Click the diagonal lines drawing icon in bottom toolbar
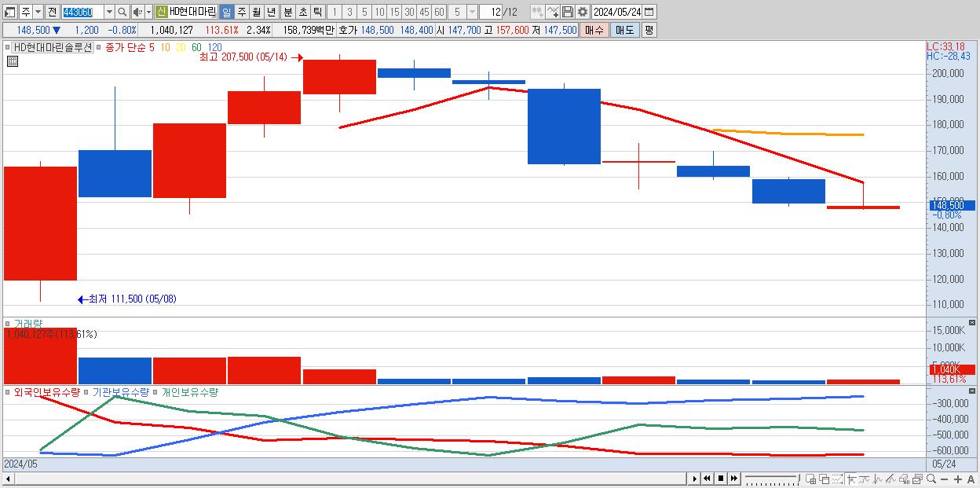This screenshot has width=980, height=488. click(891, 479)
